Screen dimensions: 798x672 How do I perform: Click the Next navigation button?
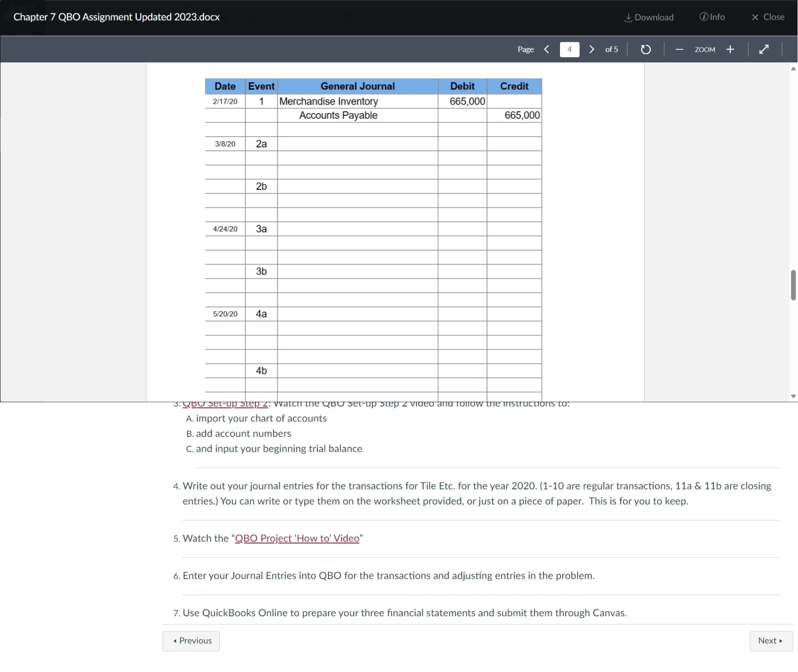[x=770, y=640]
